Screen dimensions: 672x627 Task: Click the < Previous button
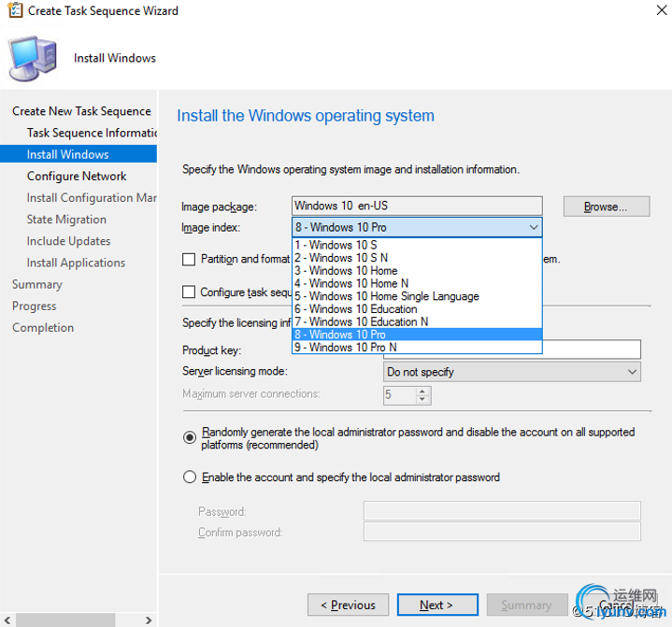pos(348,605)
